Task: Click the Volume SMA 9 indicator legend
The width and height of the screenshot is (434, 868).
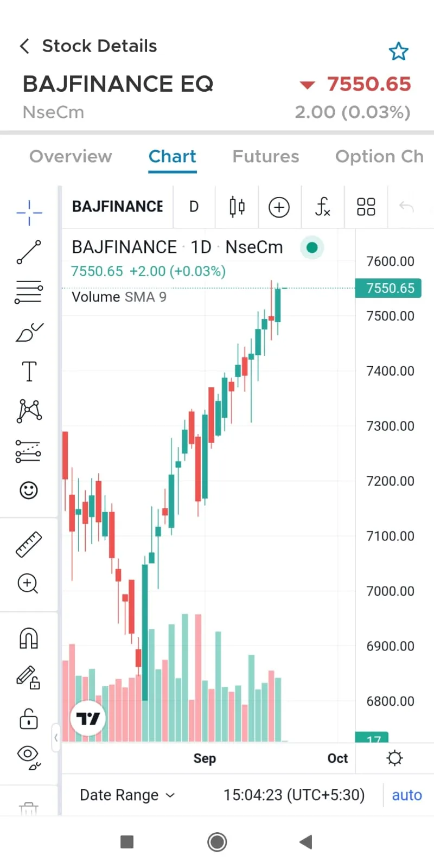Action: point(119,297)
